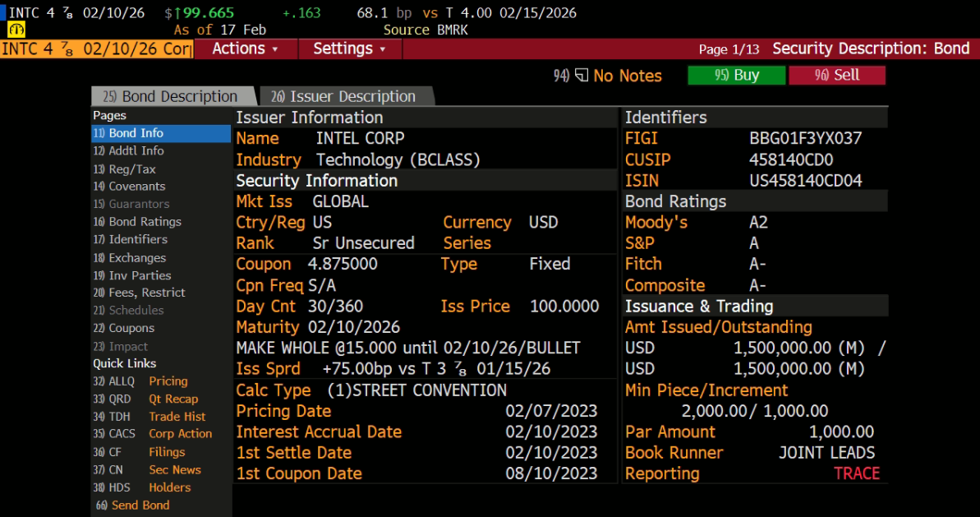The width and height of the screenshot is (980, 517).
Task: Open ALLQ Pricing quick link
Action: pos(140,381)
